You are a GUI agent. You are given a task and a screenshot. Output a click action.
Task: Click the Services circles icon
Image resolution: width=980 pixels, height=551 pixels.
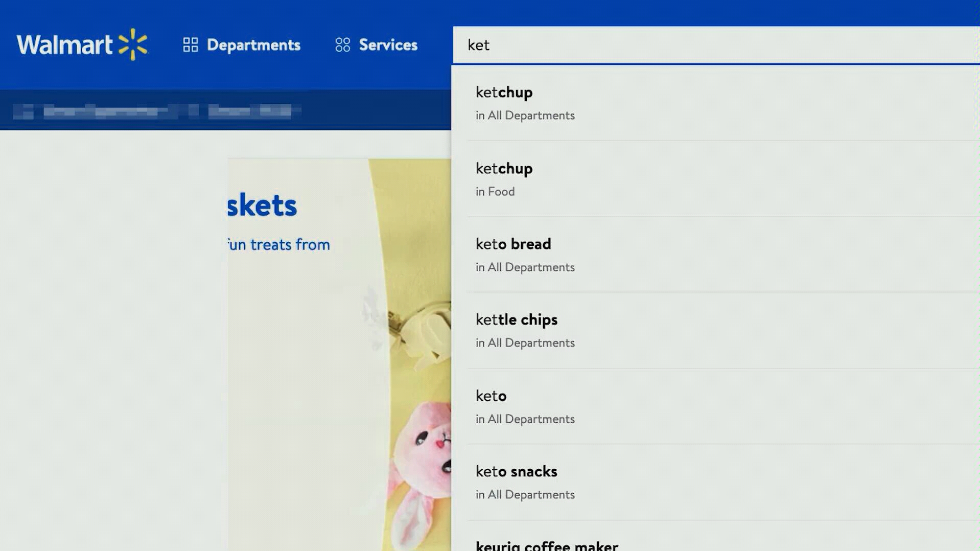point(343,45)
